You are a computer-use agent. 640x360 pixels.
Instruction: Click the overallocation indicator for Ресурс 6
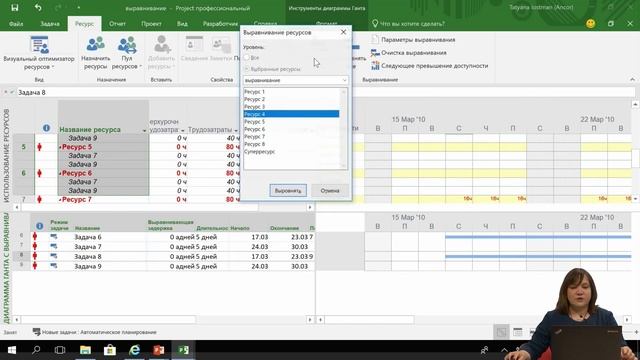tap(39, 173)
